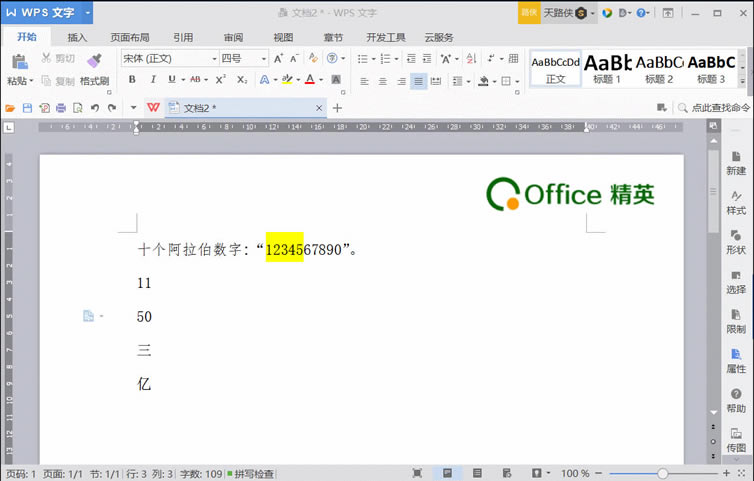Switch to the 引用 tab
Image resolution: width=754 pixels, height=481 pixels.
tap(183, 38)
